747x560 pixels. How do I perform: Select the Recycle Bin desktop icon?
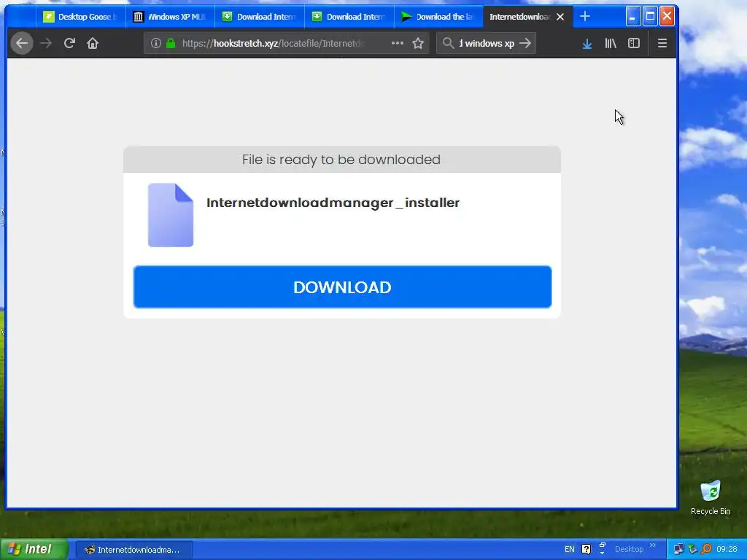[711, 497]
